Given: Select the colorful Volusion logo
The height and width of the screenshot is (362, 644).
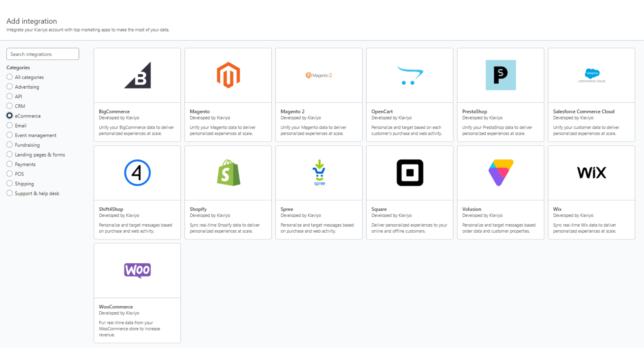Looking at the screenshot, I should (x=501, y=173).
